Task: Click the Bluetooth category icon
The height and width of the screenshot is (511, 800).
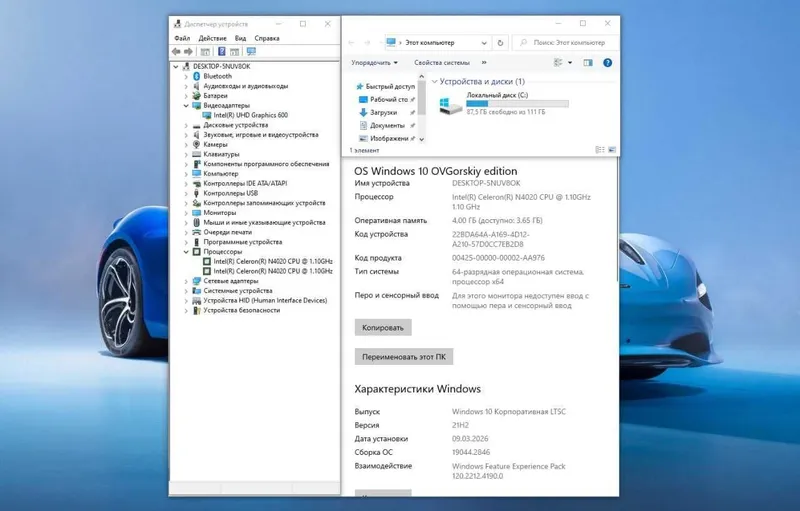Action: coord(196,76)
